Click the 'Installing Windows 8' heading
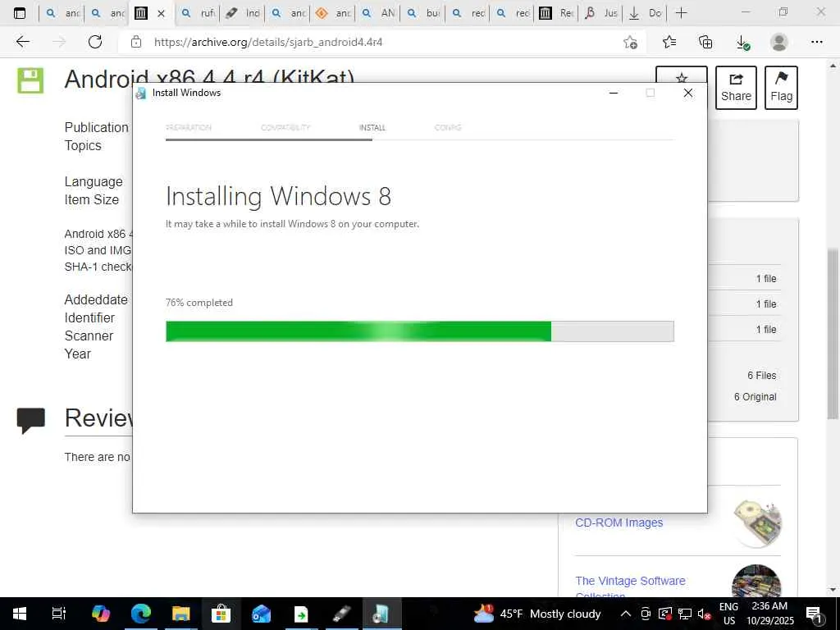This screenshot has width=840, height=630. point(279,197)
